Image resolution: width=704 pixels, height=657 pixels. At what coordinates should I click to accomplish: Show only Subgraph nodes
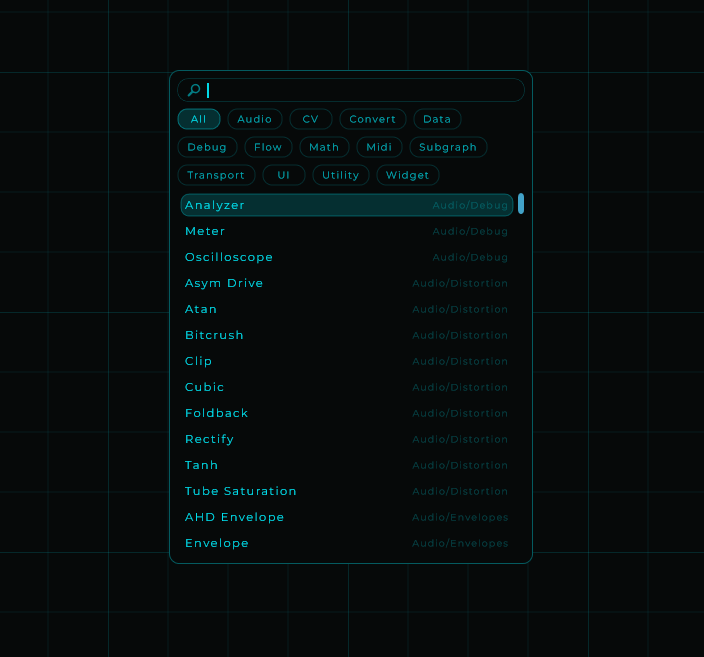pos(448,147)
